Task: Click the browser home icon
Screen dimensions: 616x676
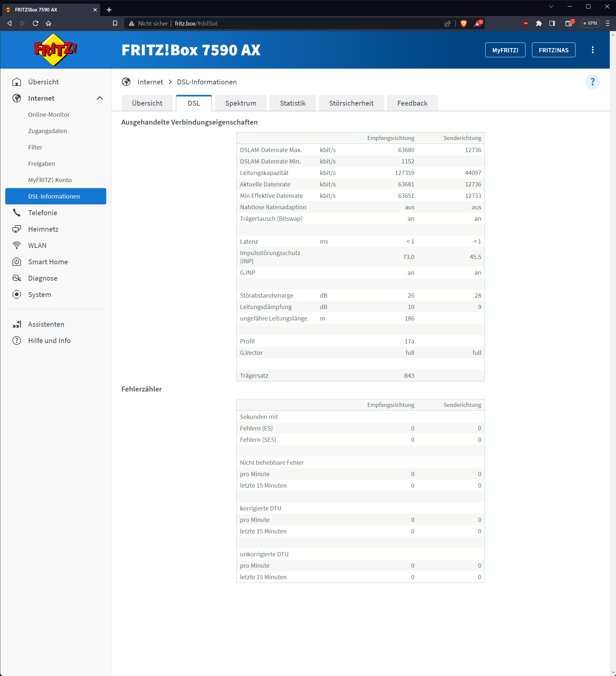Action: tap(49, 24)
